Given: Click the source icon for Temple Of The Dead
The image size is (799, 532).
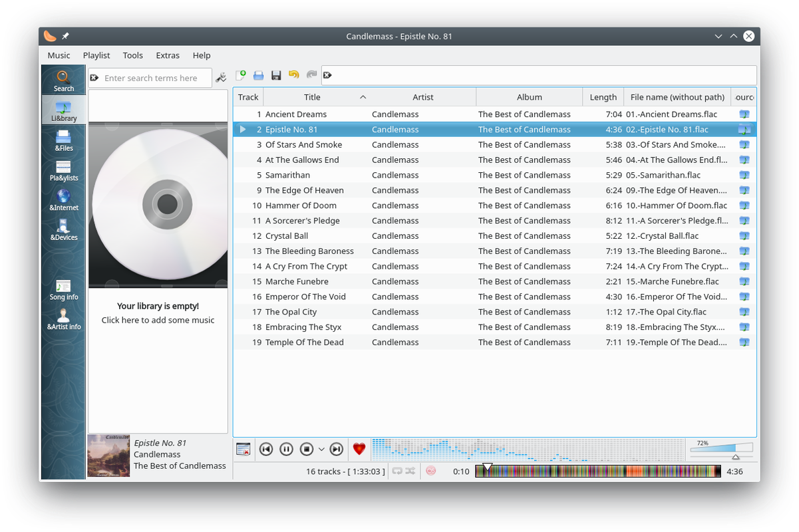Looking at the screenshot, I should click(x=744, y=342).
